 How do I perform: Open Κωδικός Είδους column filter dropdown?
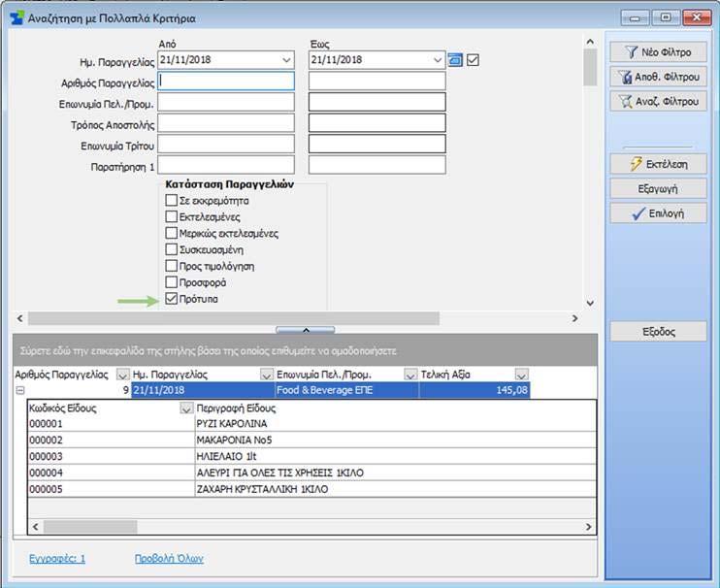pyautogui.click(x=186, y=408)
